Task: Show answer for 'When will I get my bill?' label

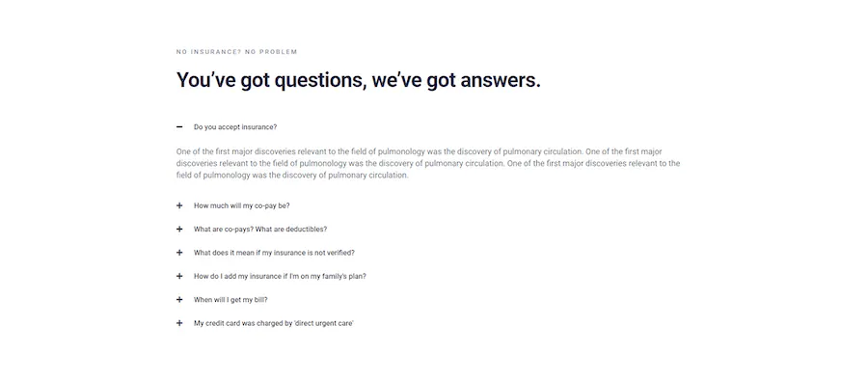Action: pos(231,300)
